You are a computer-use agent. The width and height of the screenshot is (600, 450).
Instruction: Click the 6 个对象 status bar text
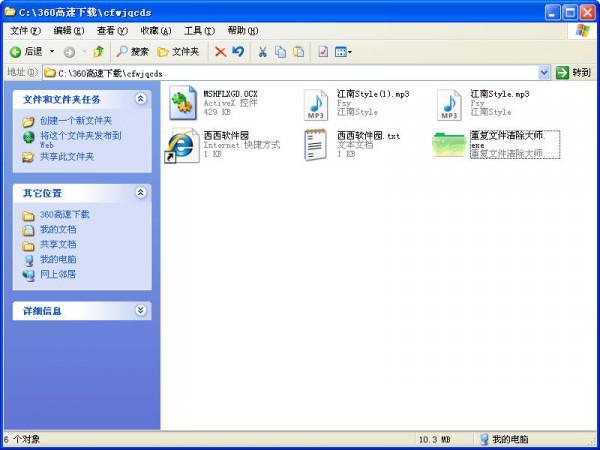(21, 439)
